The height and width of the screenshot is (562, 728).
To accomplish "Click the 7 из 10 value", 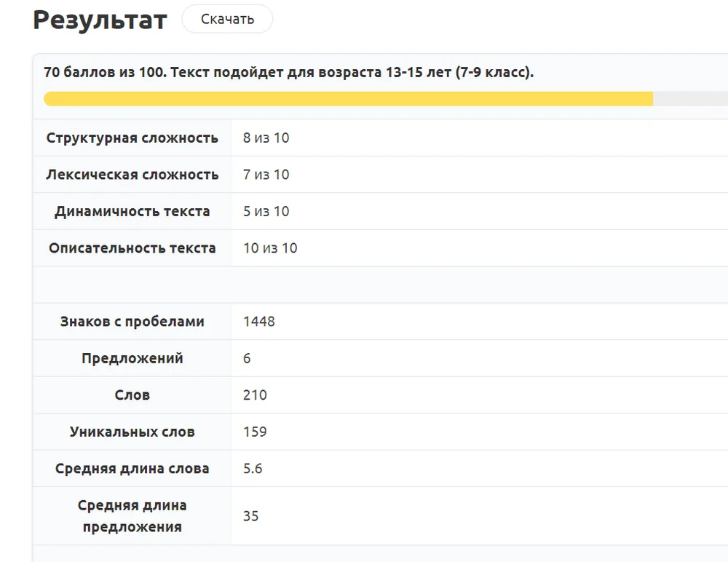I will pos(266,175).
